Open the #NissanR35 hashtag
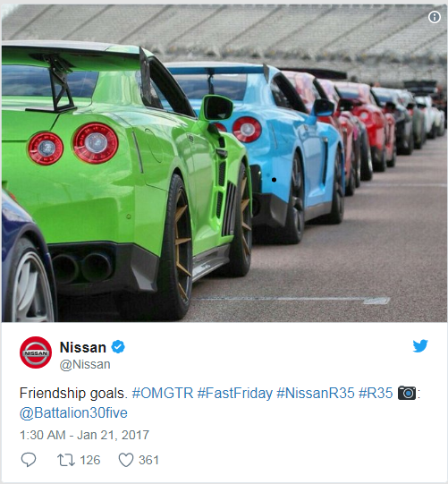The image size is (448, 484). [x=316, y=394]
